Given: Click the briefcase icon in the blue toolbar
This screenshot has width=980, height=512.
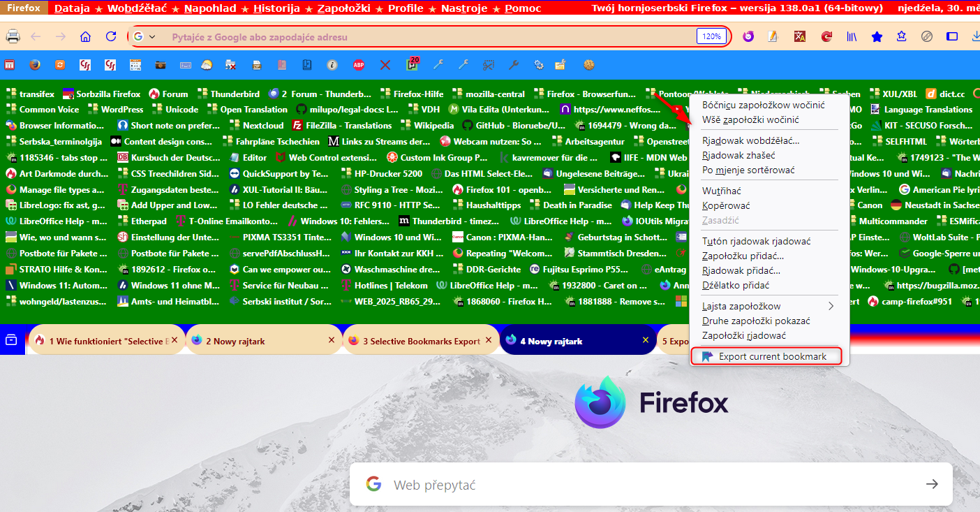Looking at the screenshot, I should pos(161,65).
